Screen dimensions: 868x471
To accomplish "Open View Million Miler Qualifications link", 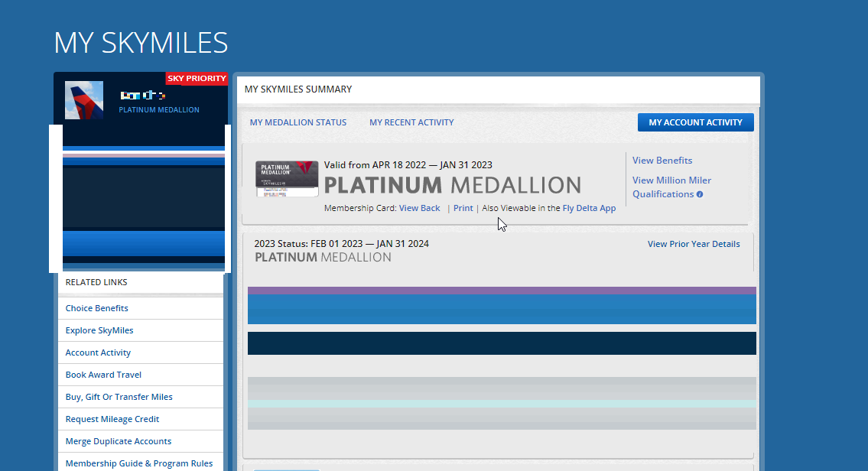I will coord(671,187).
